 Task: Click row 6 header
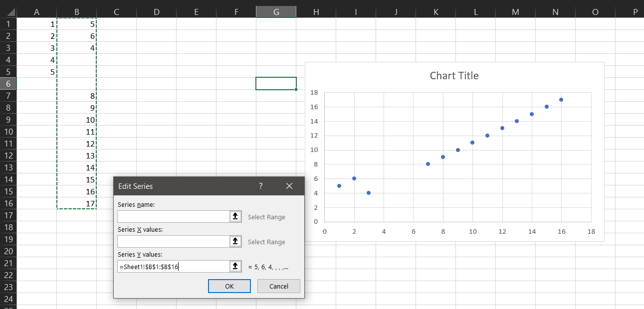[x=8, y=84]
